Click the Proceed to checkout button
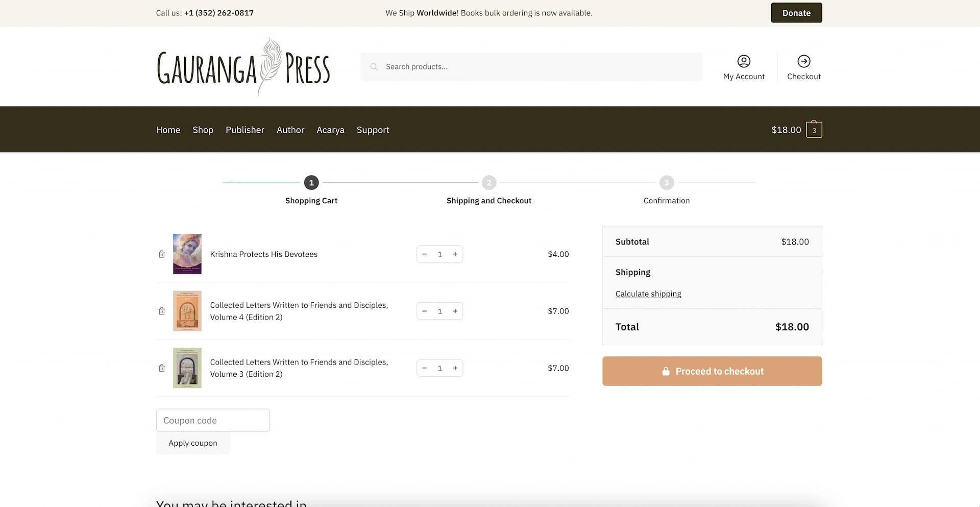This screenshot has width=980, height=507. 712,371
